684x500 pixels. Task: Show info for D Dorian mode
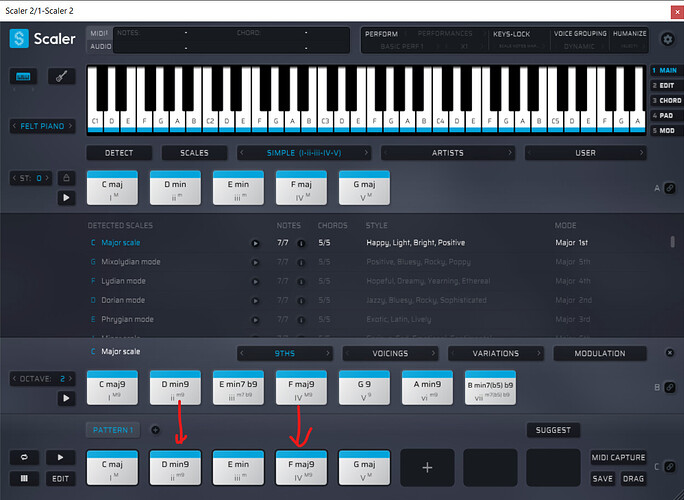pos(301,301)
